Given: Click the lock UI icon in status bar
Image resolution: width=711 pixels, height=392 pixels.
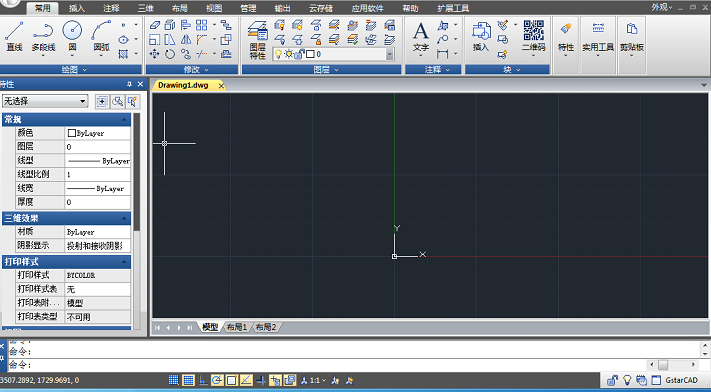Looking at the screenshot, I should click(612, 380).
